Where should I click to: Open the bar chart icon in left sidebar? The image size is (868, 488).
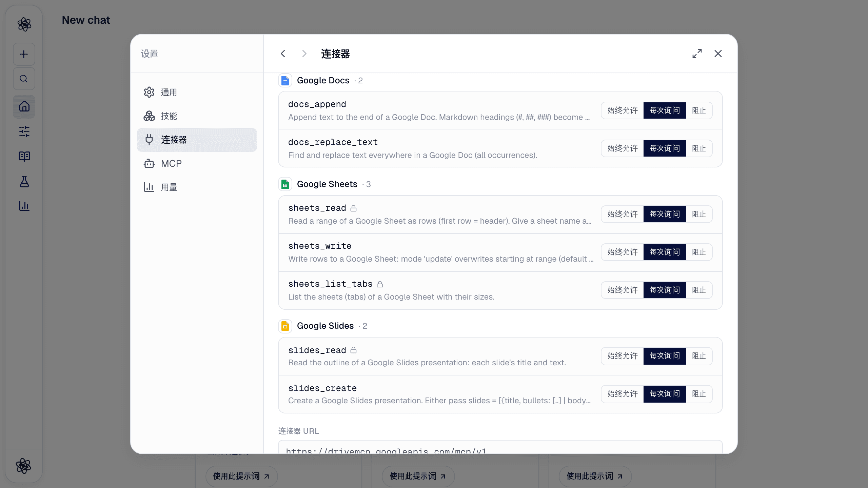tap(24, 206)
